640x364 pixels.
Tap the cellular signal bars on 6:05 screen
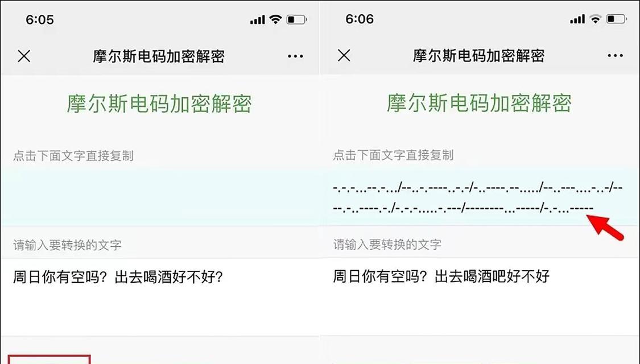258,19
